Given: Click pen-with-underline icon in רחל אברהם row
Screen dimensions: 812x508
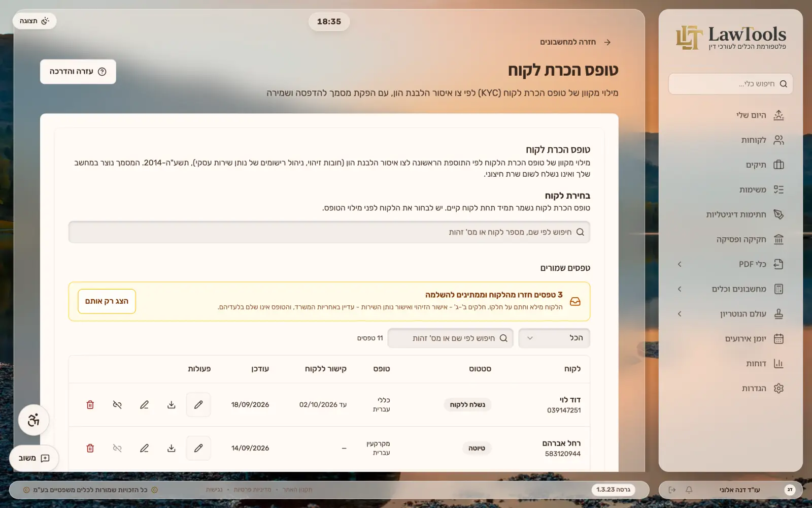Looking at the screenshot, I should (x=144, y=448).
